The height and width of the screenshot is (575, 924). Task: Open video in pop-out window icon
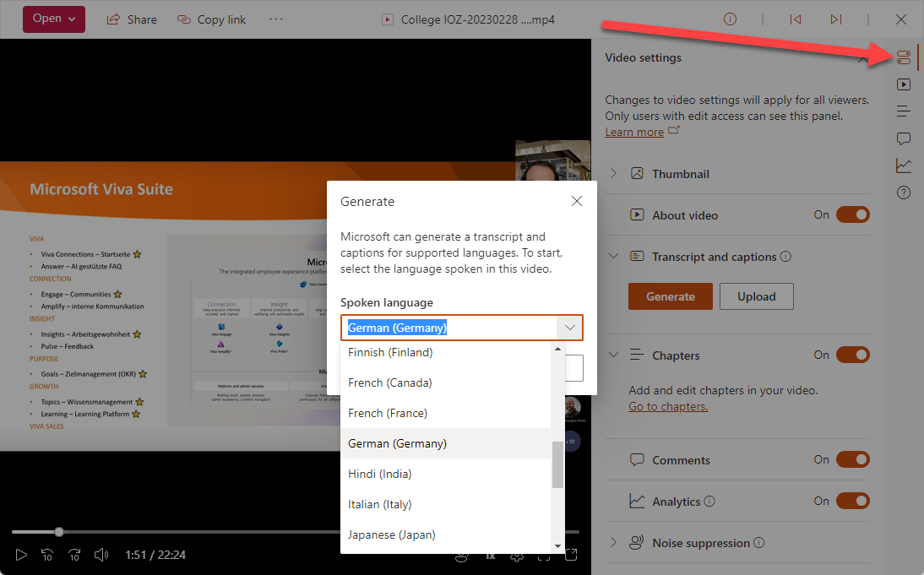[x=571, y=555]
